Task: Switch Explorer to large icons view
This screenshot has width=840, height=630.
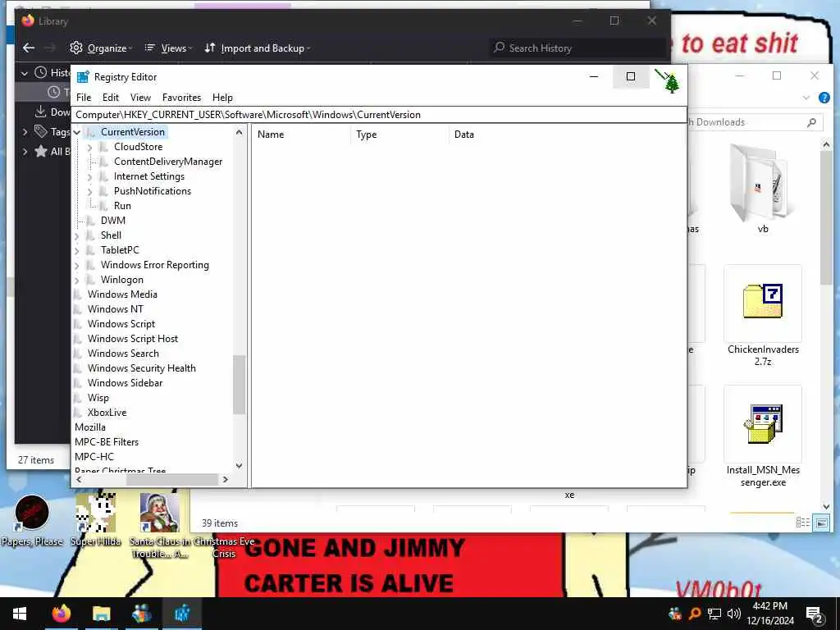Action: coord(821,523)
